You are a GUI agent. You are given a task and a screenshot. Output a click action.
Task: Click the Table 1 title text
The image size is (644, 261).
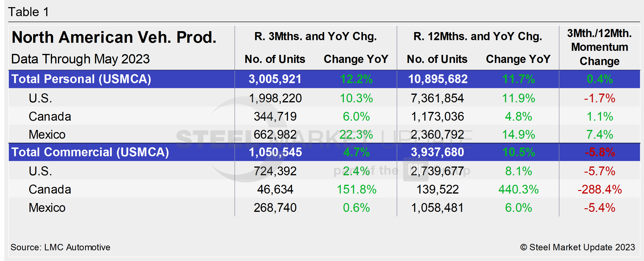[x=29, y=12]
